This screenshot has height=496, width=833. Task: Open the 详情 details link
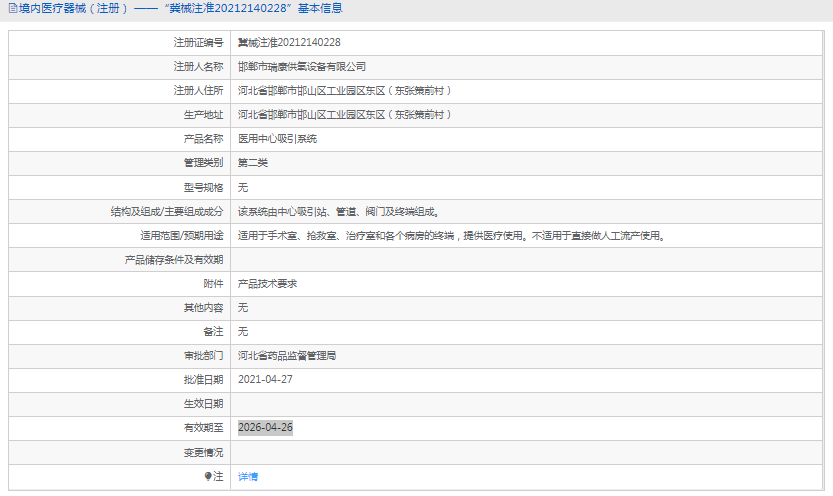pos(248,476)
